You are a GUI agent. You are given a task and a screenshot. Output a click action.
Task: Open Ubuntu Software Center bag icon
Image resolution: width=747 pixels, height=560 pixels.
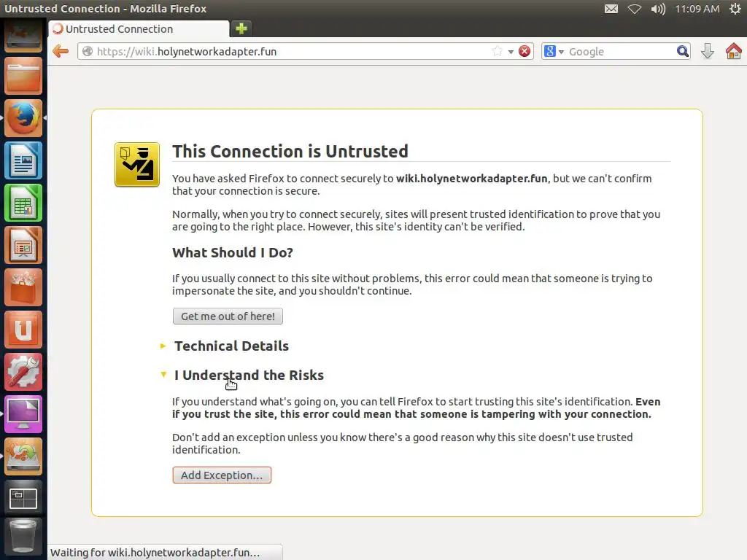[23, 287]
